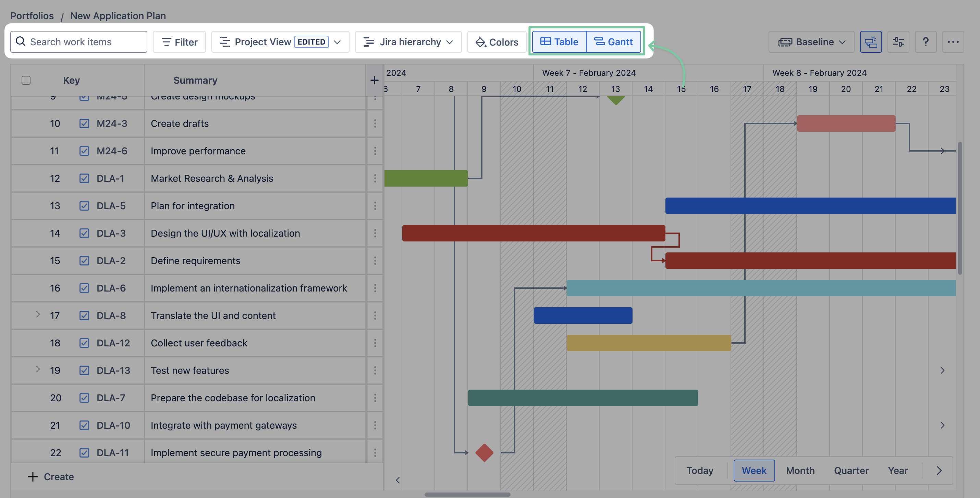This screenshot has height=498, width=980.
Task: Open the three-dot more options menu
Action: point(953,42)
